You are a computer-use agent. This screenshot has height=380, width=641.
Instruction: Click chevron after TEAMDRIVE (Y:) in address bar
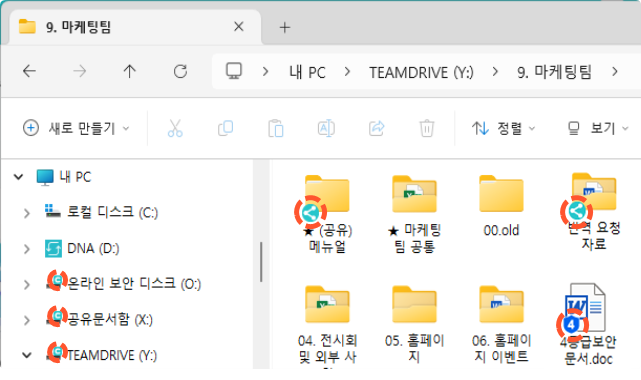coord(495,72)
